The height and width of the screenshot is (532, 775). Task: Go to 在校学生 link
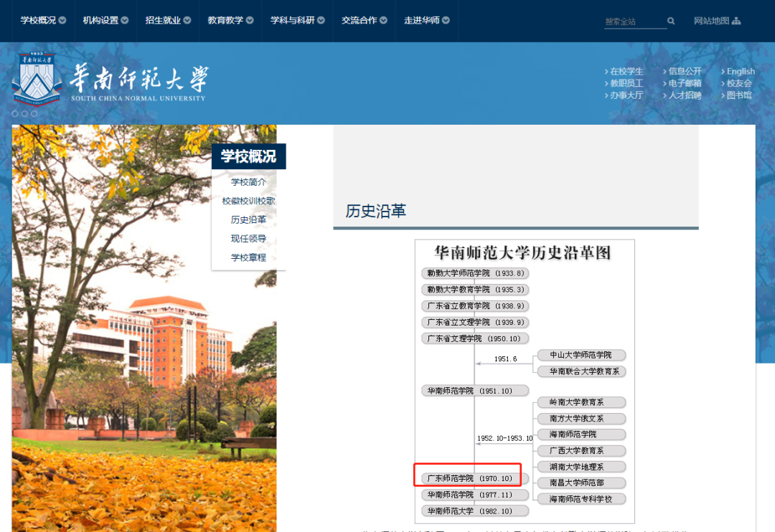click(x=626, y=71)
